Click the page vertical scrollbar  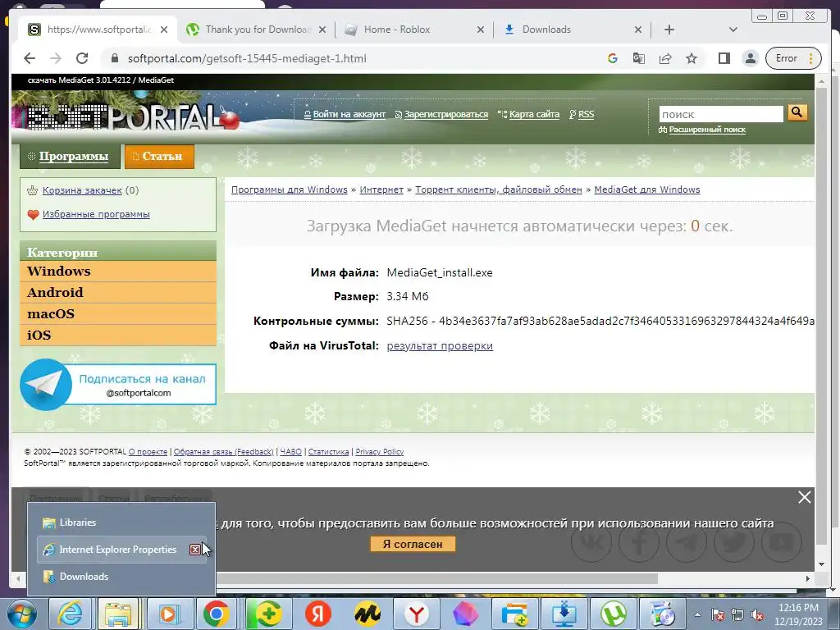point(821,316)
